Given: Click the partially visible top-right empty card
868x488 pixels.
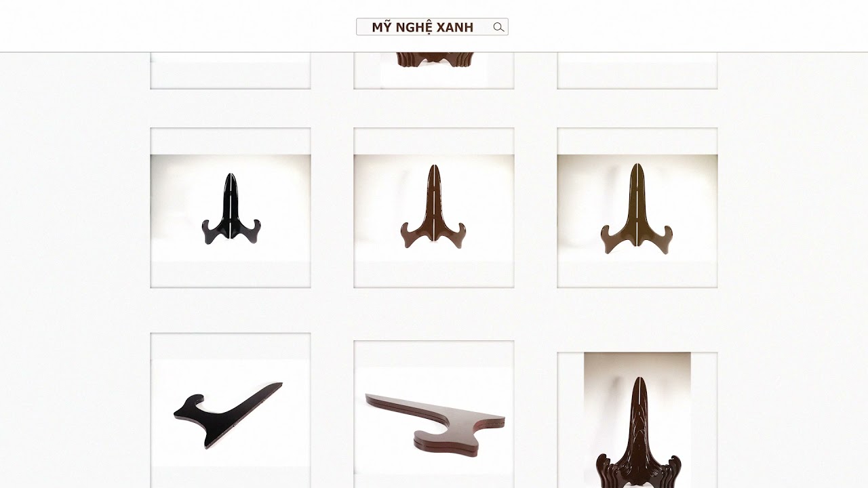Looking at the screenshot, I should pyautogui.click(x=637, y=70).
